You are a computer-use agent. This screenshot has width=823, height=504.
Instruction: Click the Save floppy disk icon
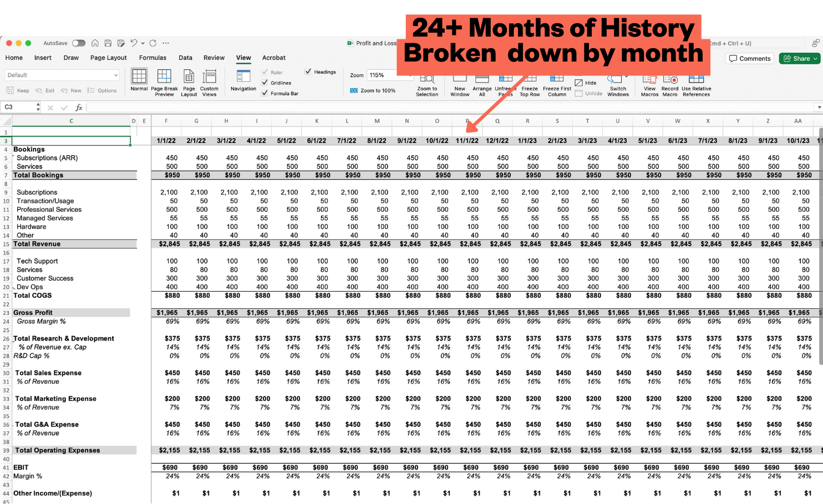click(x=108, y=43)
